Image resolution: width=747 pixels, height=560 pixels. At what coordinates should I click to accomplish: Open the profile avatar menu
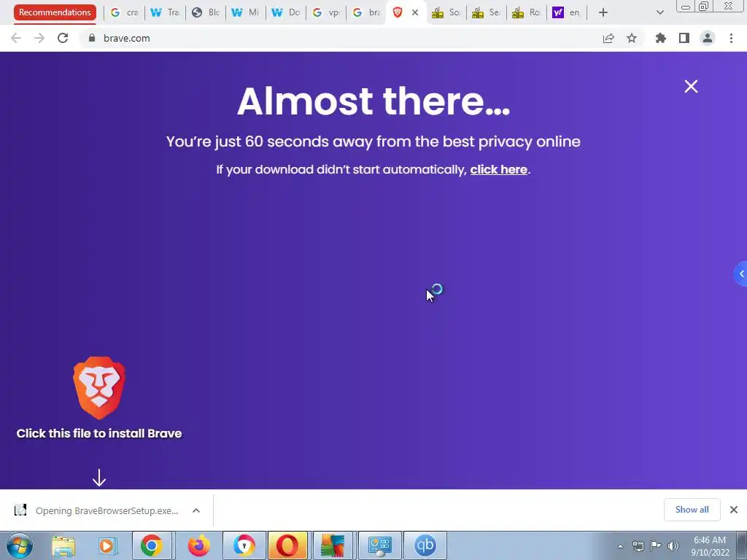(x=708, y=38)
